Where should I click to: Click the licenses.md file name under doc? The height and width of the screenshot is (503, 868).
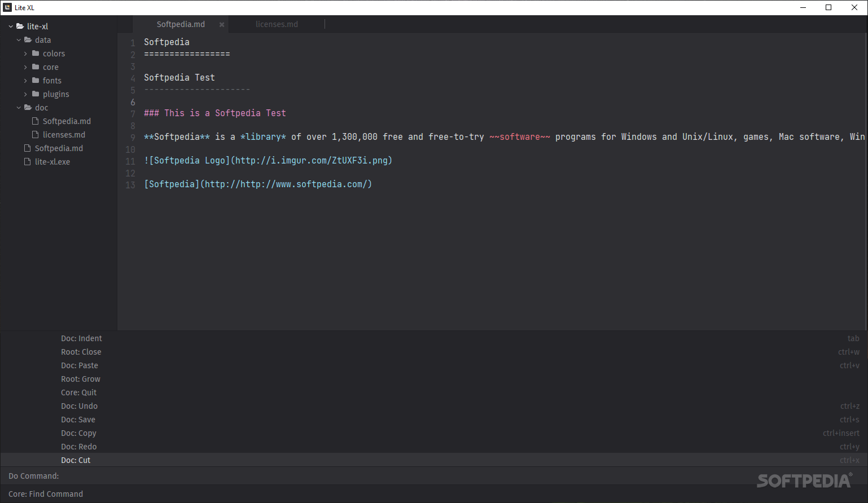(x=64, y=135)
